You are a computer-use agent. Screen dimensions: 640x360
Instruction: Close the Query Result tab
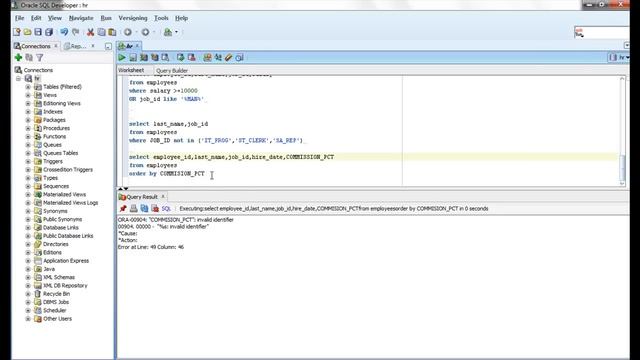tap(163, 196)
